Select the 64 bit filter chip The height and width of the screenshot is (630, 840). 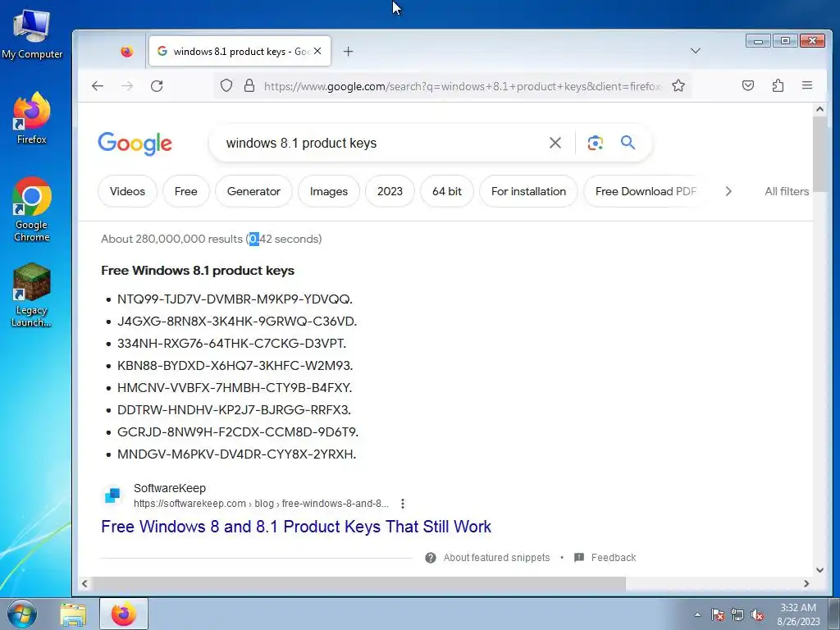(x=447, y=191)
